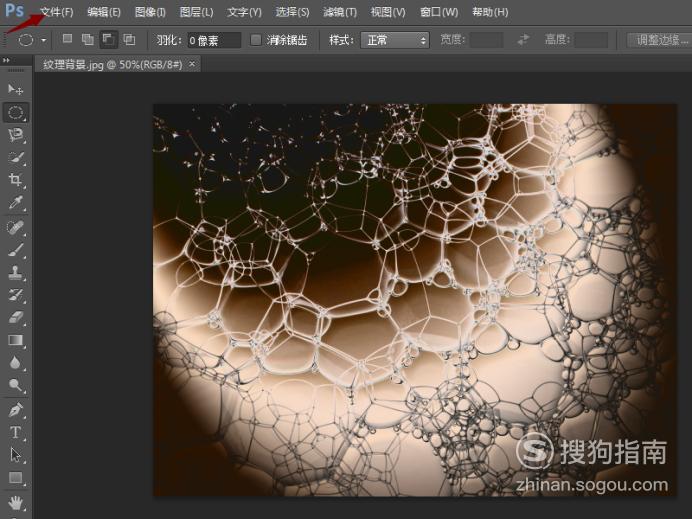692x519 pixels.
Task: Choose Add to Selection mode
Action: pos(88,39)
